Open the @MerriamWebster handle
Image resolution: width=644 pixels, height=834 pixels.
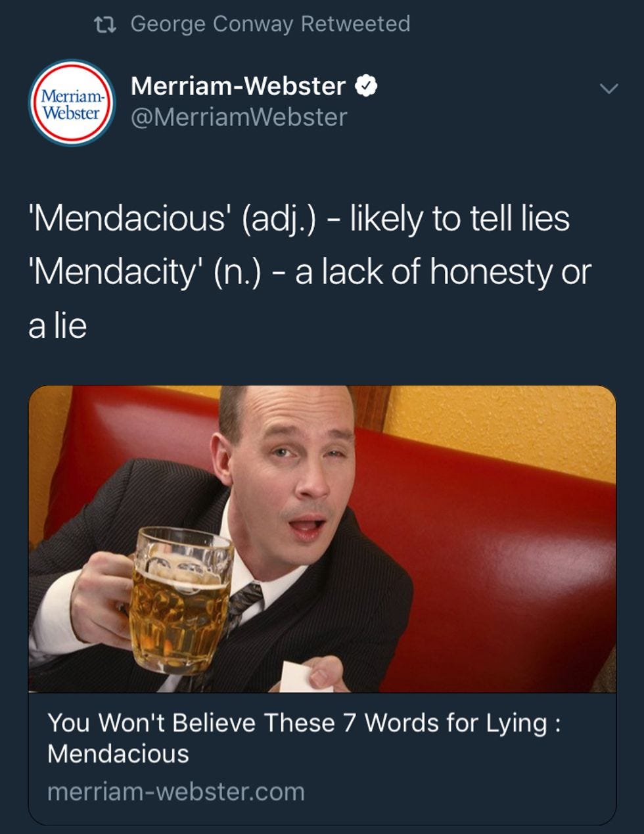click(239, 117)
